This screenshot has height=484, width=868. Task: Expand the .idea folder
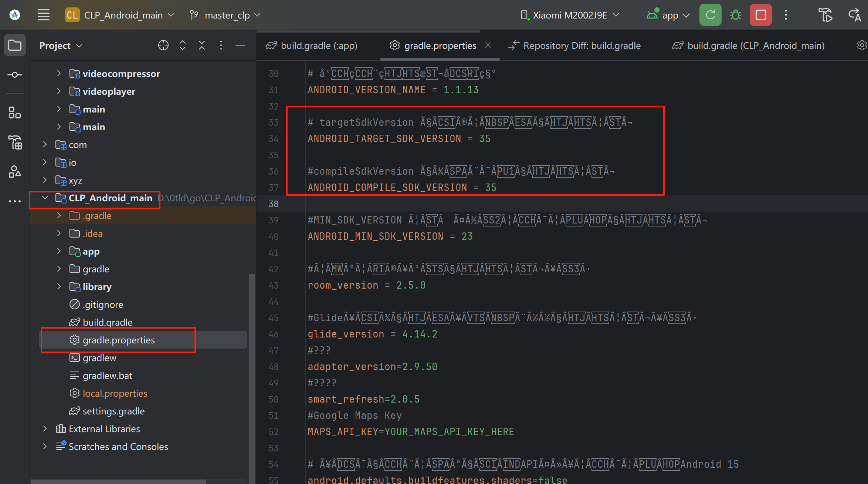[59, 233]
